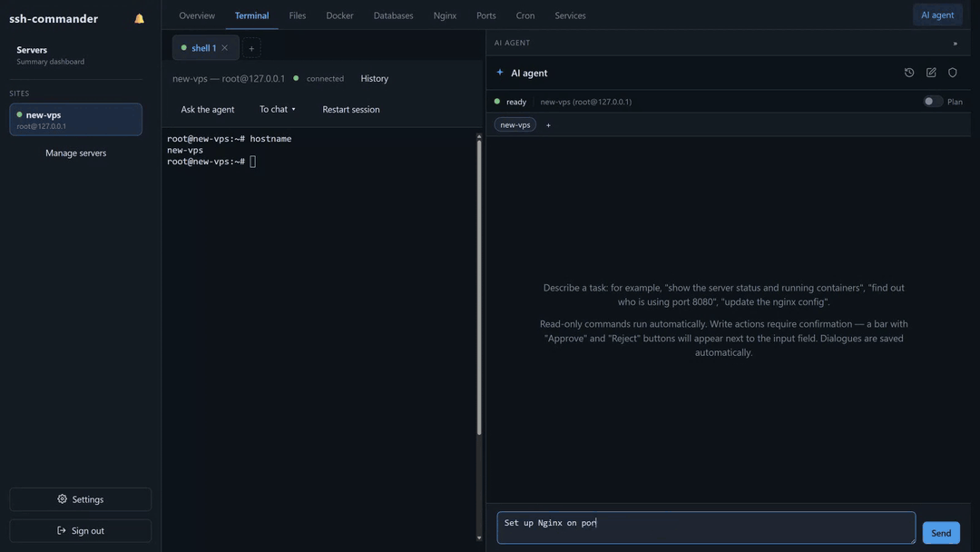Image resolution: width=980 pixels, height=552 pixels.
Task: Toggle the AI agent button
Action: 936,15
